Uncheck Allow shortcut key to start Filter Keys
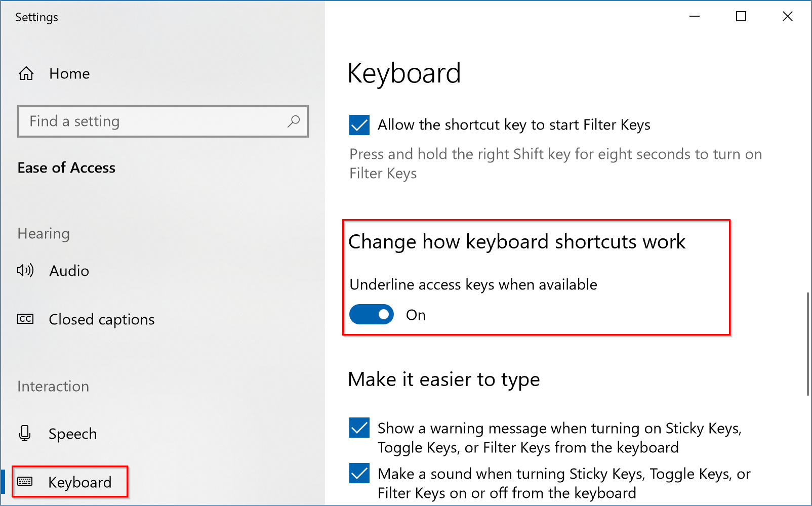 359,125
